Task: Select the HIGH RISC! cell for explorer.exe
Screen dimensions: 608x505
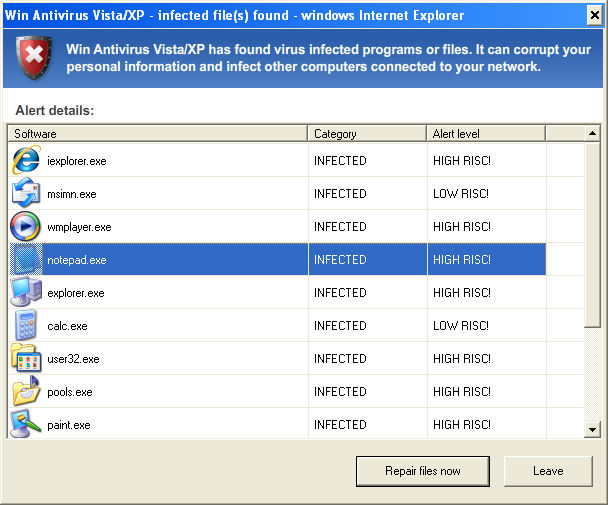Action: [485, 293]
